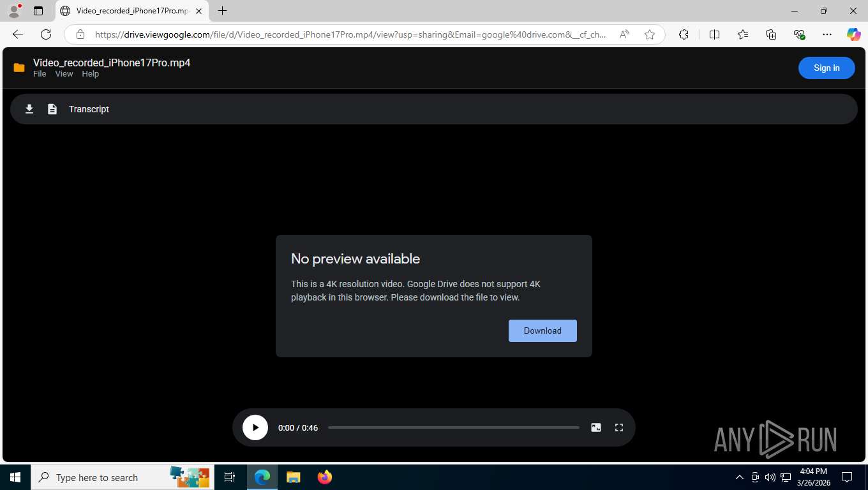Open Browser essentials heart icon
Viewport: 868px width, 490px height.
(x=799, y=34)
